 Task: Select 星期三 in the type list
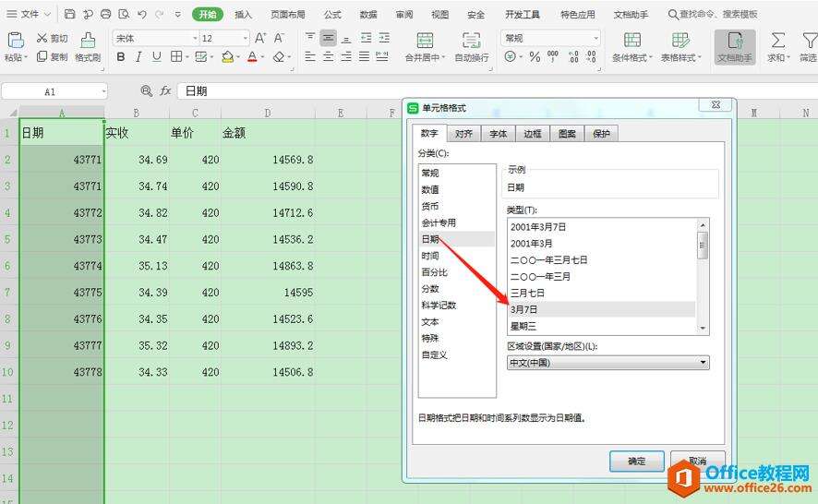(x=523, y=326)
